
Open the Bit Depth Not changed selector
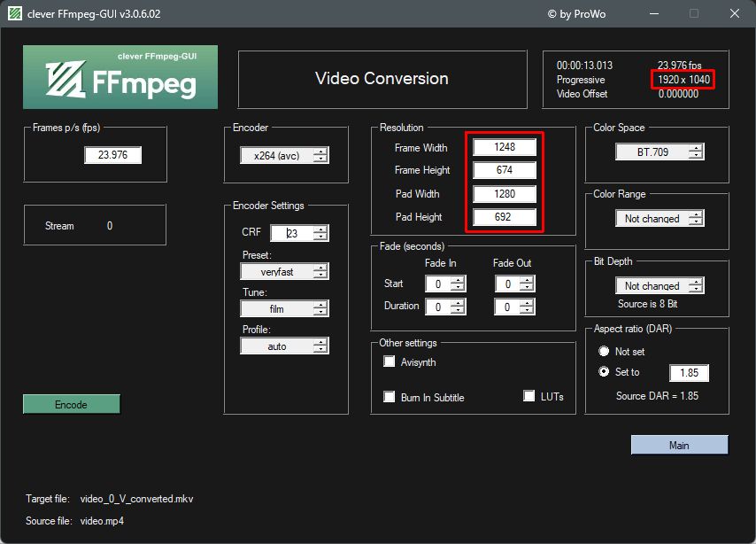pos(660,286)
